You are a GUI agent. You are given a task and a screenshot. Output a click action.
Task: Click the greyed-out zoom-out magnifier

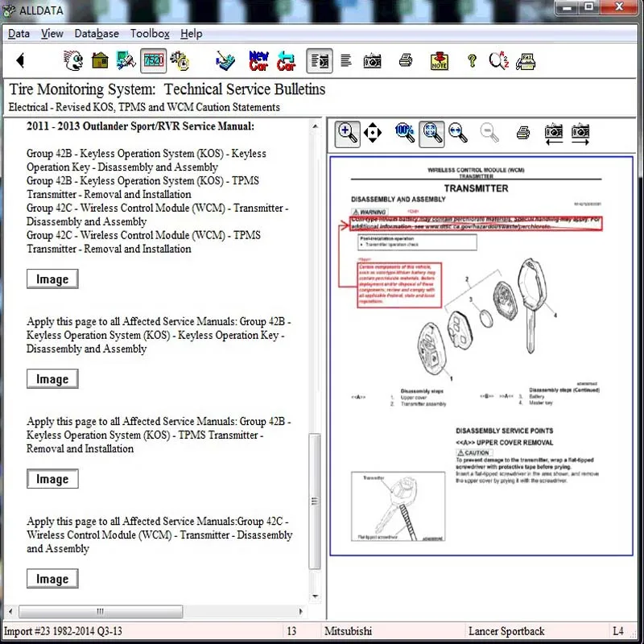click(x=489, y=133)
